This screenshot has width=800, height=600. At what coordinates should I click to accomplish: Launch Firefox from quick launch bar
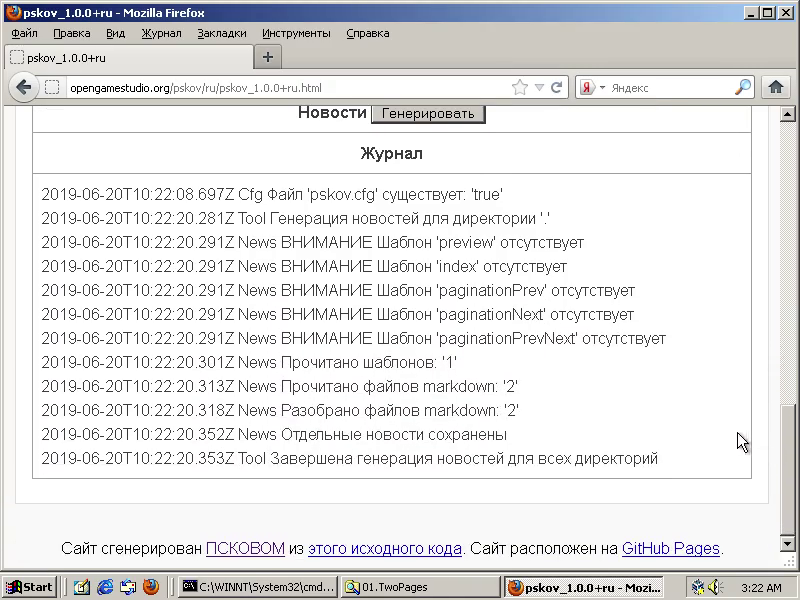[151, 587]
